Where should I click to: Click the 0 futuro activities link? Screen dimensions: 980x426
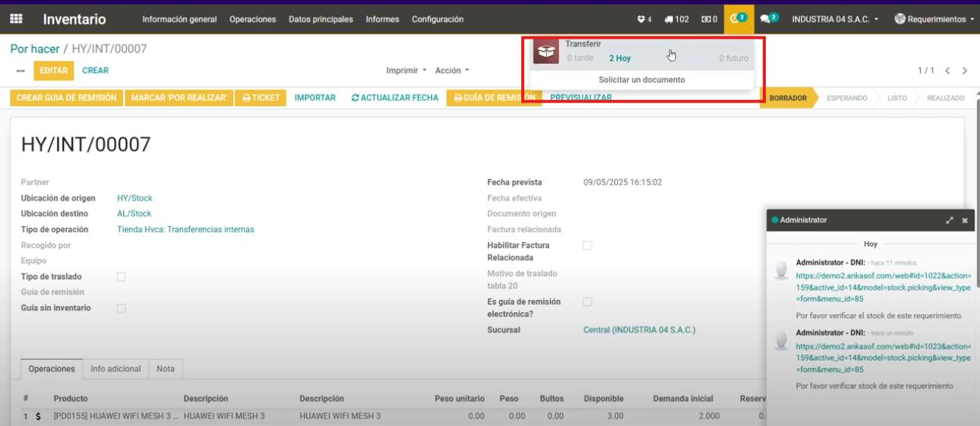click(x=734, y=58)
